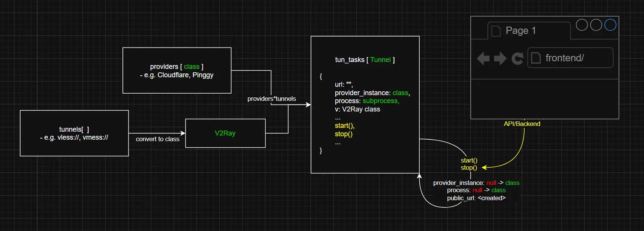Click yellow 'start(),' inside tun_tasks box
Viewport: 644px width, 231px height.
[x=344, y=126]
